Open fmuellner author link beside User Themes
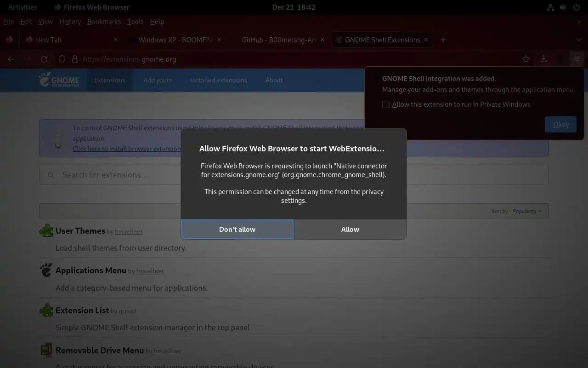 129,231
